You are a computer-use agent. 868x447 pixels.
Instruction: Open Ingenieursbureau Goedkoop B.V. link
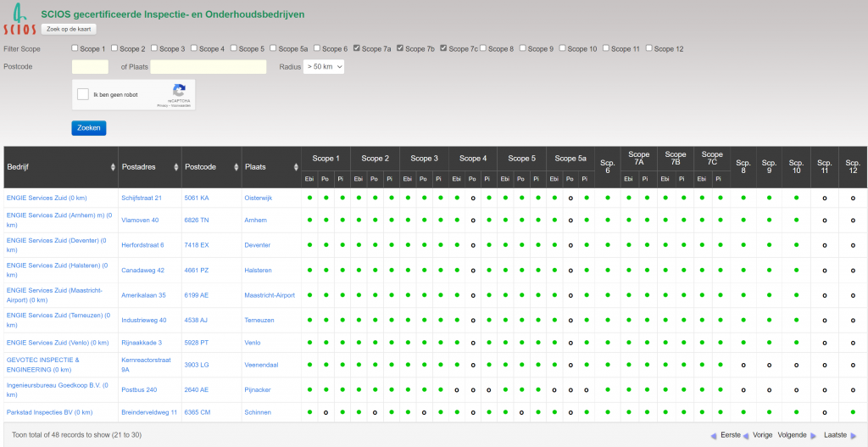(58, 389)
